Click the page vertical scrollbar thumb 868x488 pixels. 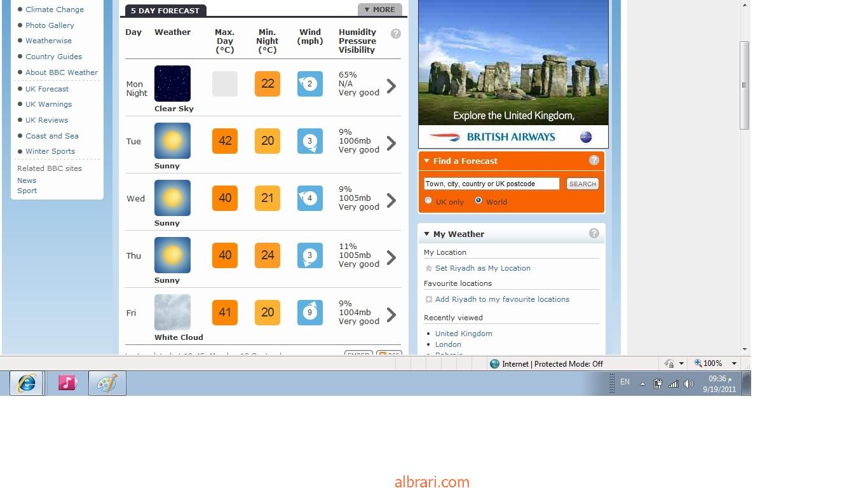click(744, 85)
